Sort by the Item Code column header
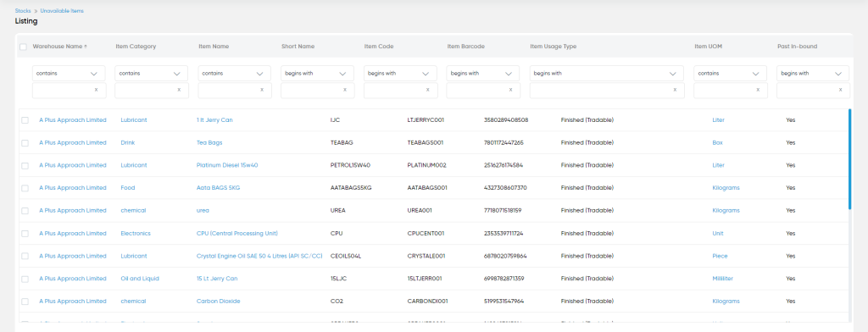 379,47
